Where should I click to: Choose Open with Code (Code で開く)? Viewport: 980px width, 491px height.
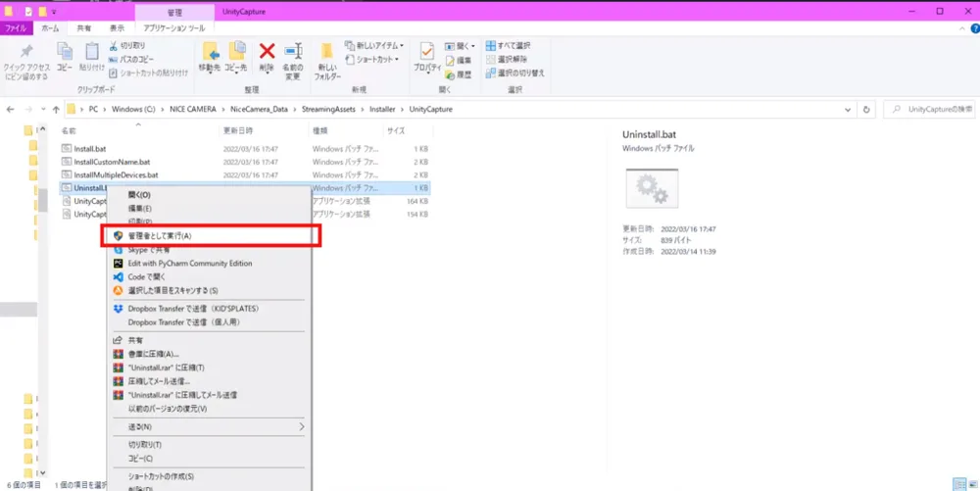pos(210,276)
